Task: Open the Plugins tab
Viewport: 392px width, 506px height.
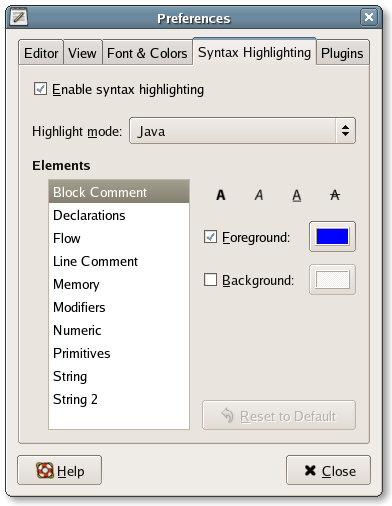Action: 342,53
